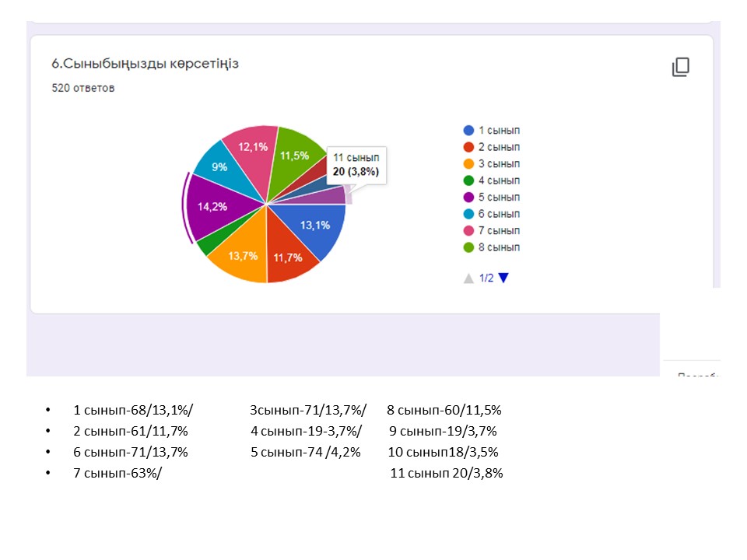This screenshot has height=560, width=747.
Task: Click the copy chart icon
Action: (x=681, y=68)
